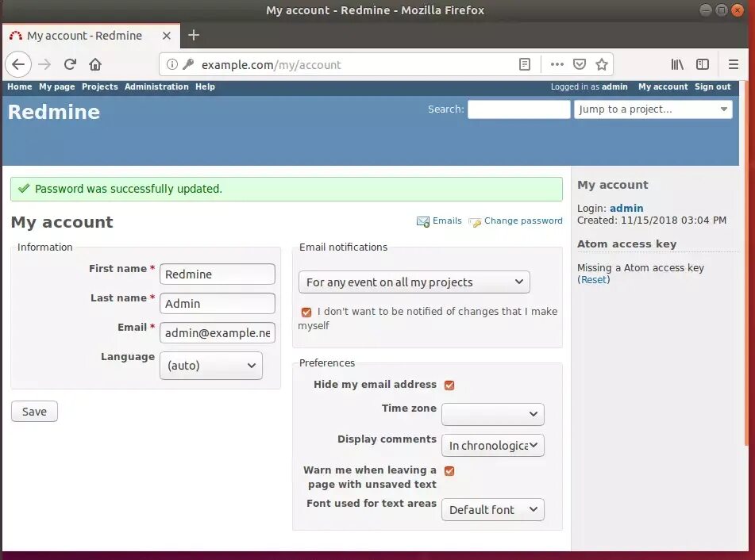Screen dimensions: 755x560
Task: Uncheck don't notify of my own changes
Action: point(306,313)
